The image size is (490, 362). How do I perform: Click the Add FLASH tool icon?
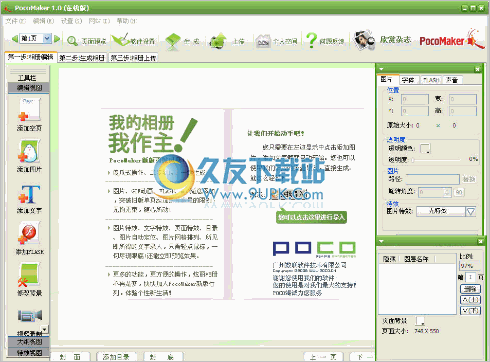pos(29,233)
